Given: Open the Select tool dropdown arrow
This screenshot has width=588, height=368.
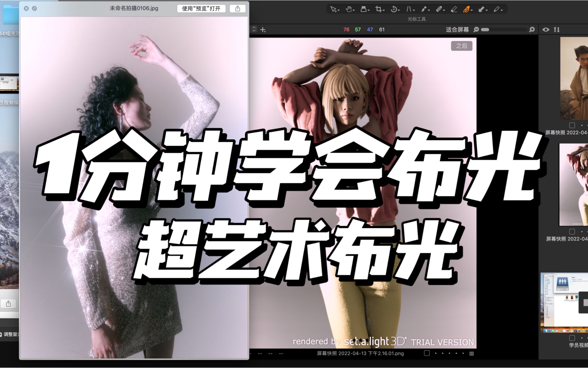Looking at the screenshot, I should pos(338,10).
